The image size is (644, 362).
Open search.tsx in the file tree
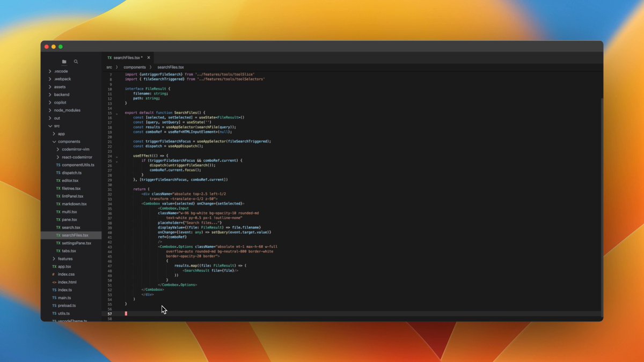(71, 227)
